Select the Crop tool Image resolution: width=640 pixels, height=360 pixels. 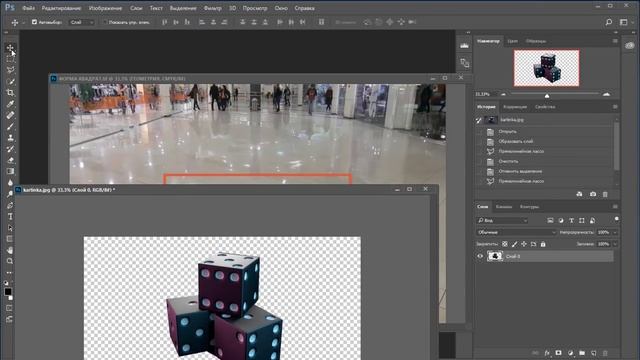point(10,93)
